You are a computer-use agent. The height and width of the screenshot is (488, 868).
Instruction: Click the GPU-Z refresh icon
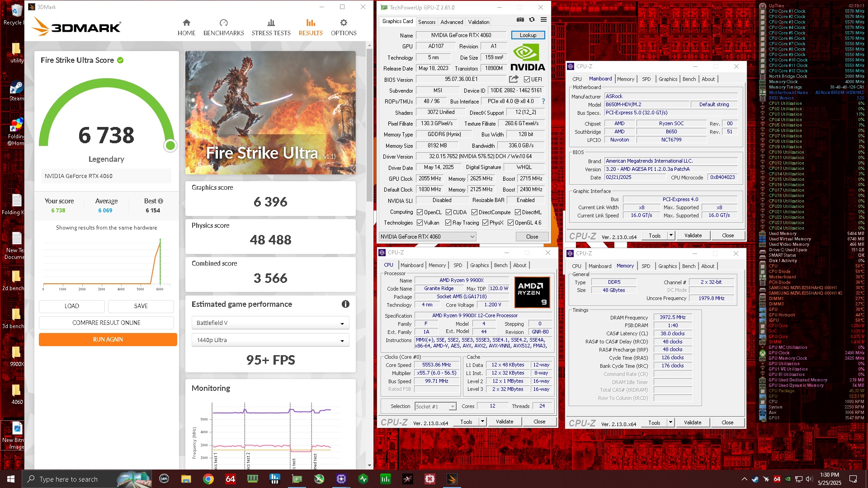[532, 20]
